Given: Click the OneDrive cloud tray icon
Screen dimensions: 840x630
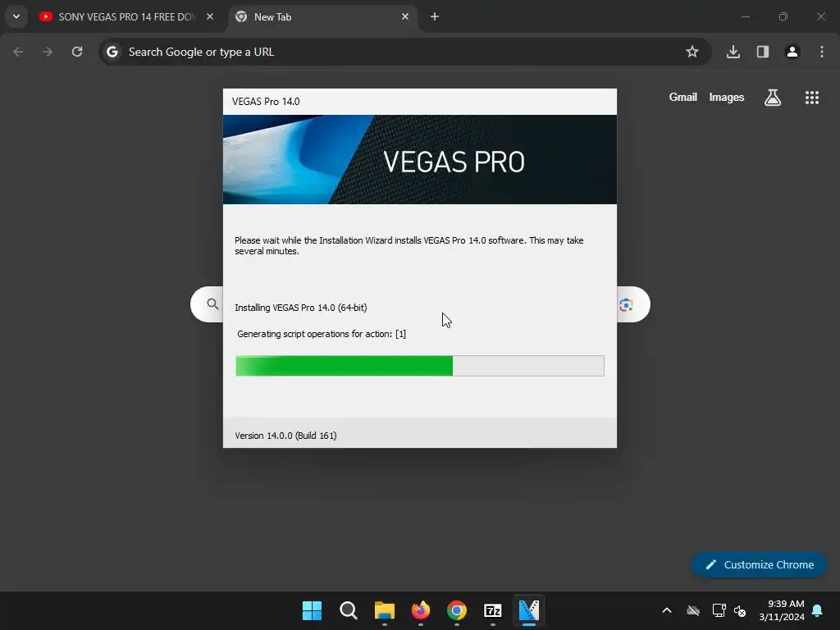Looking at the screenshot, I should pos(693,610).
